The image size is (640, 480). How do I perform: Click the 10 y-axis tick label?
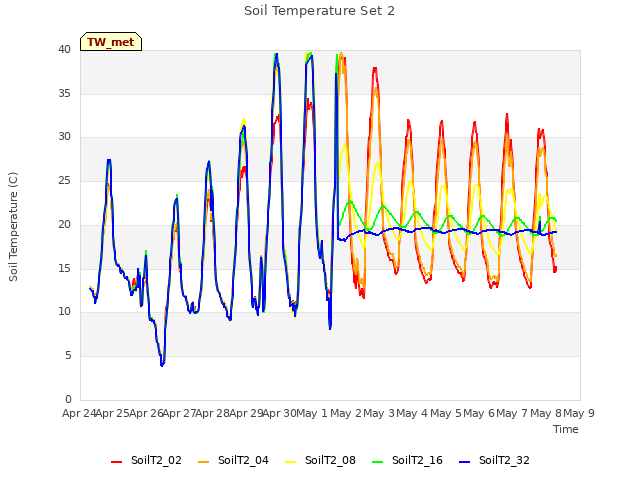64,312
